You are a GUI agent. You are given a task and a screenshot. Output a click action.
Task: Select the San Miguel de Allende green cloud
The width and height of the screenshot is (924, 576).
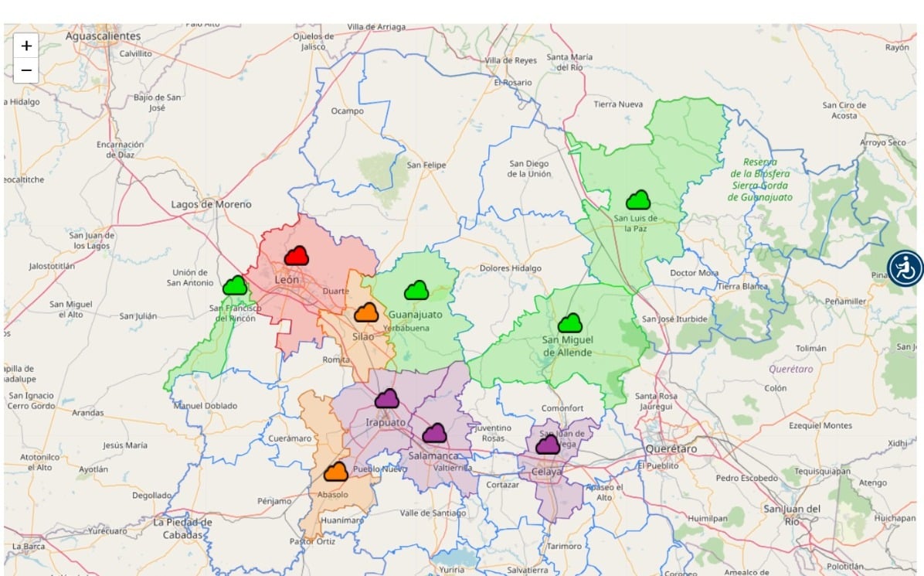tap(570, 323)
